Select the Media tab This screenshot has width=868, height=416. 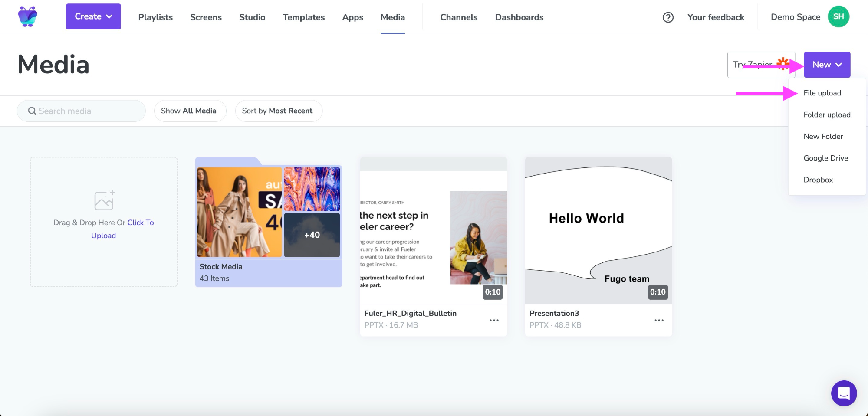[x=393, y=17]
